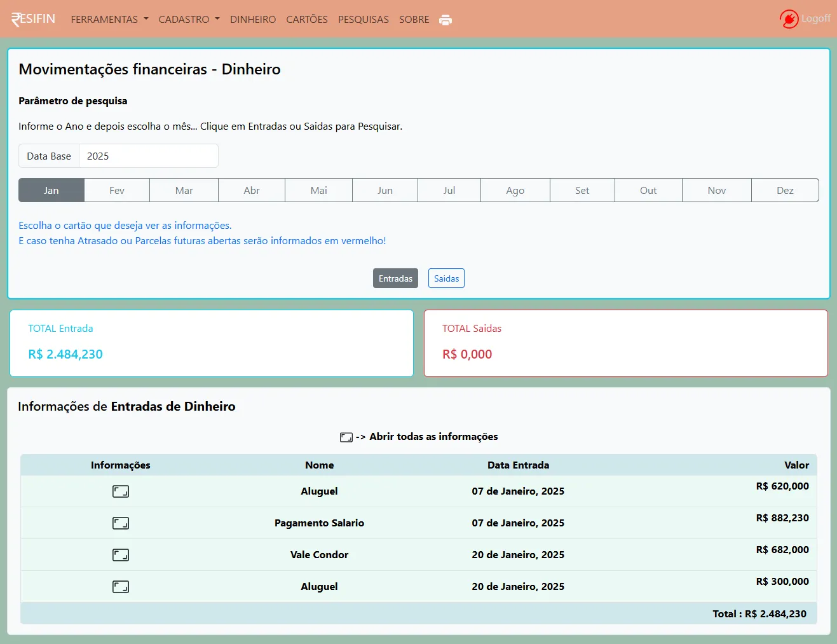This screenshot has width=837, height=644.
Task: Switch to the Saidas toggle button
Action: click(446, 278)
